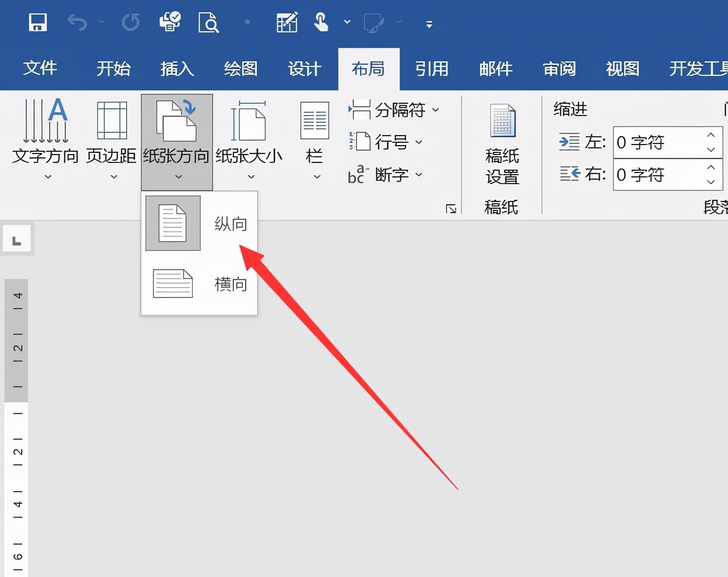Click the Redo circular arrow icon

point(131,23)
